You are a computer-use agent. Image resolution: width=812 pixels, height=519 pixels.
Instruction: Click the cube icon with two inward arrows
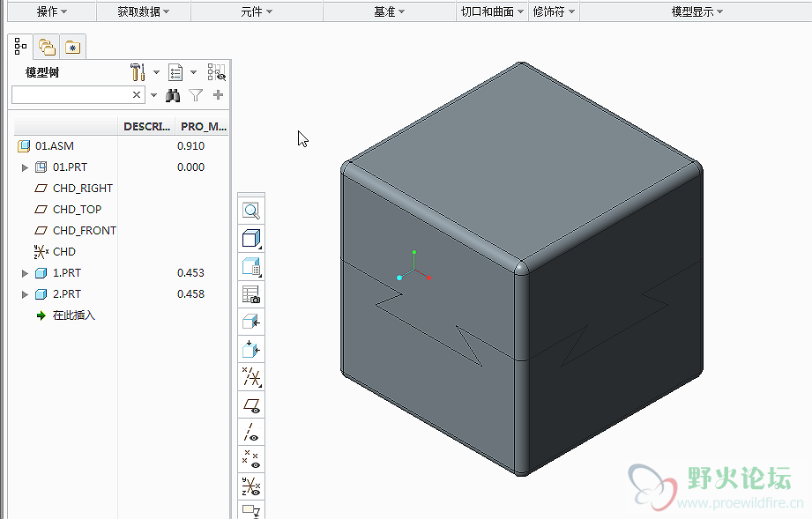point(251,349)
